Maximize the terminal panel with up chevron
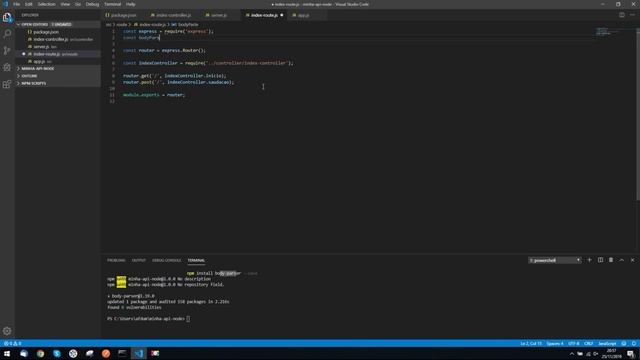The height and width of the screenshot is (360, 640). tap(621, 260)
